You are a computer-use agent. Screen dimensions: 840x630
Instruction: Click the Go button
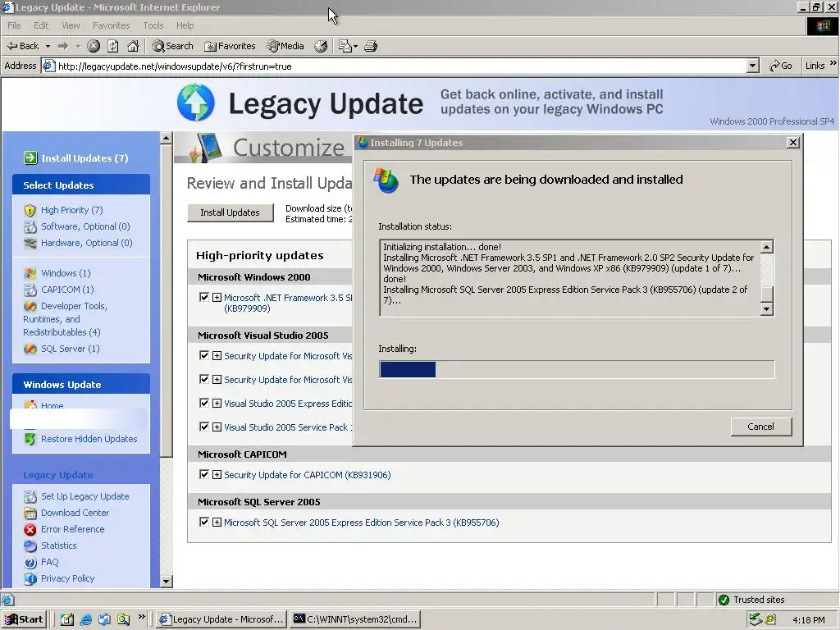(781, 66)
